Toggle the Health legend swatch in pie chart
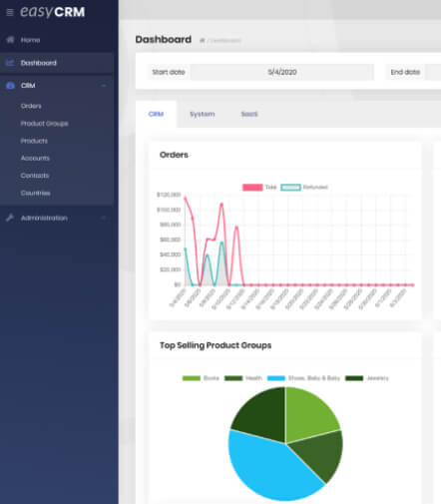 pyautogui.click(x=233, y=378)
